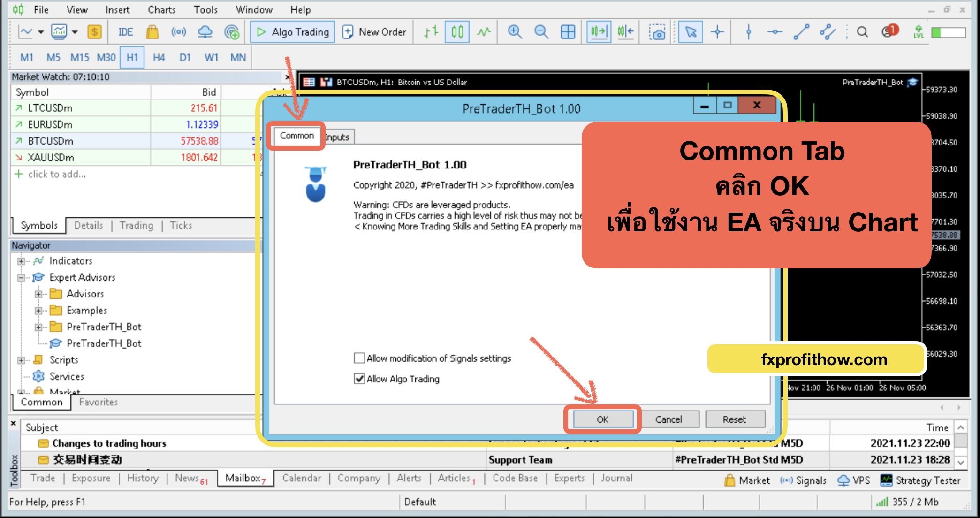Open Market in toolbox bar
The height and width of the screenshot is (518, 980).
click(747, 480)
